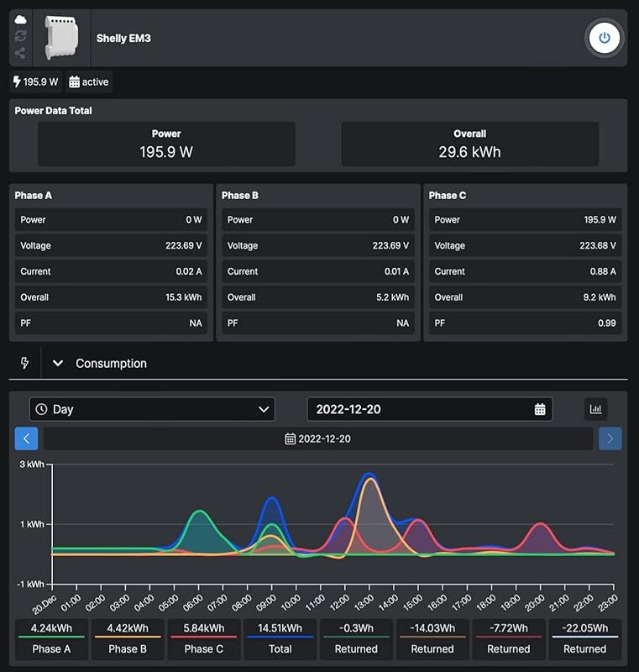The height and width of the screenshot is (672, 639).
Task: Collapse the Consumption section chevron
Action: click(x=58, y=364)
